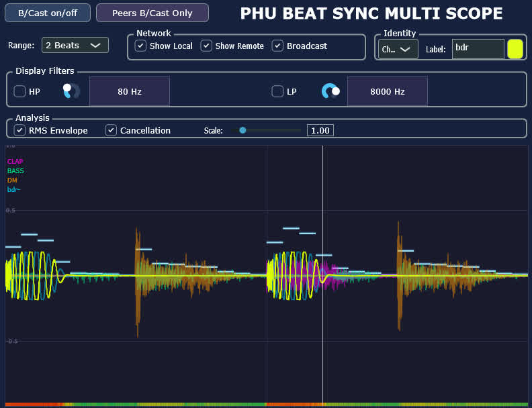
Task: Click the DM legend label
Action: point(12,181)
